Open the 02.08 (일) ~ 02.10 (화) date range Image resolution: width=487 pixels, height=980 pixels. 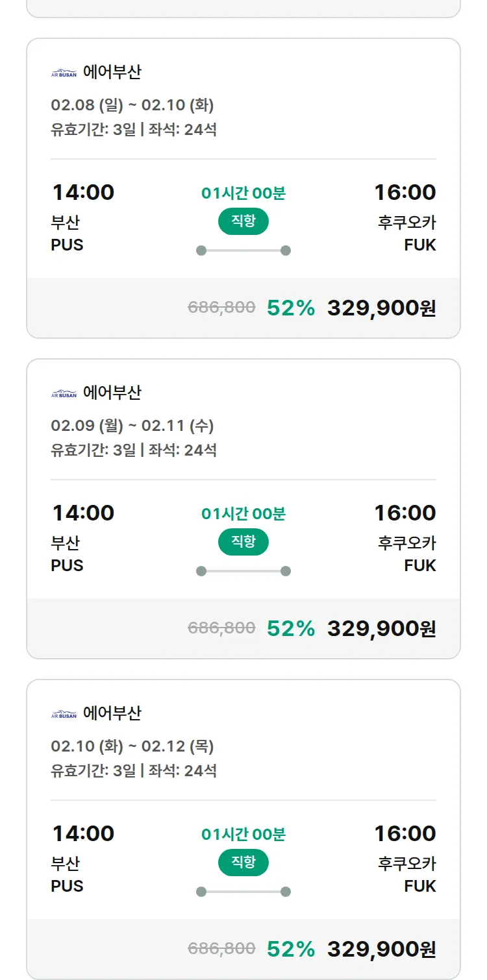coord(132,105)
